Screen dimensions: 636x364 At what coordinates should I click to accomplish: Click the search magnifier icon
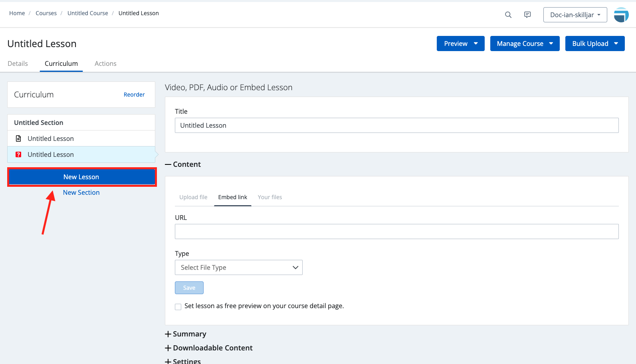point(508,15)
